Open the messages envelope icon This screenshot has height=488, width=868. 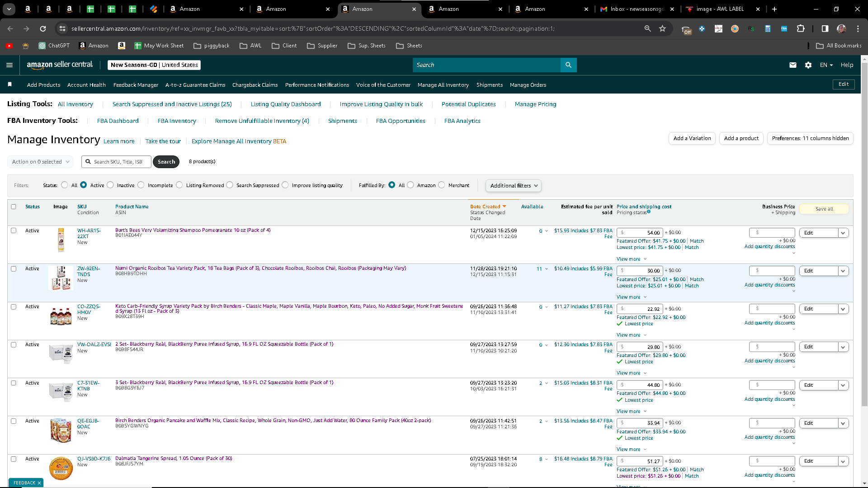tap(793, 65)
